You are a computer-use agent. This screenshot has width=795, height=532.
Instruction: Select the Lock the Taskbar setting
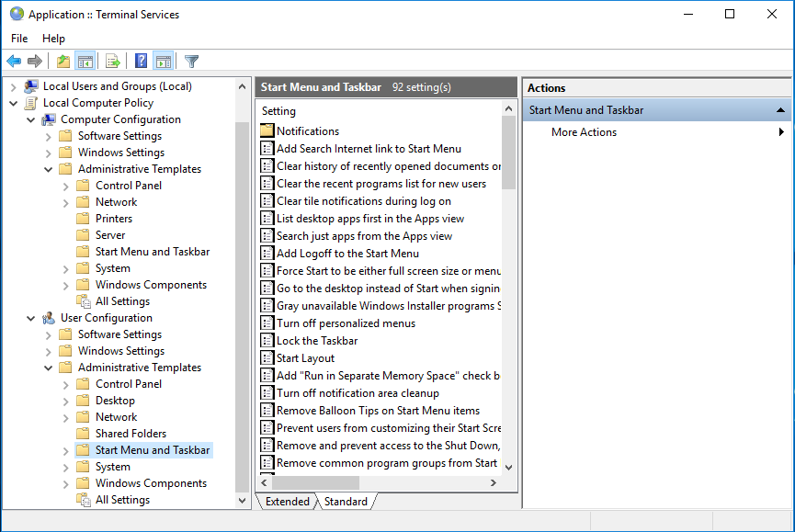pos(317,341)
